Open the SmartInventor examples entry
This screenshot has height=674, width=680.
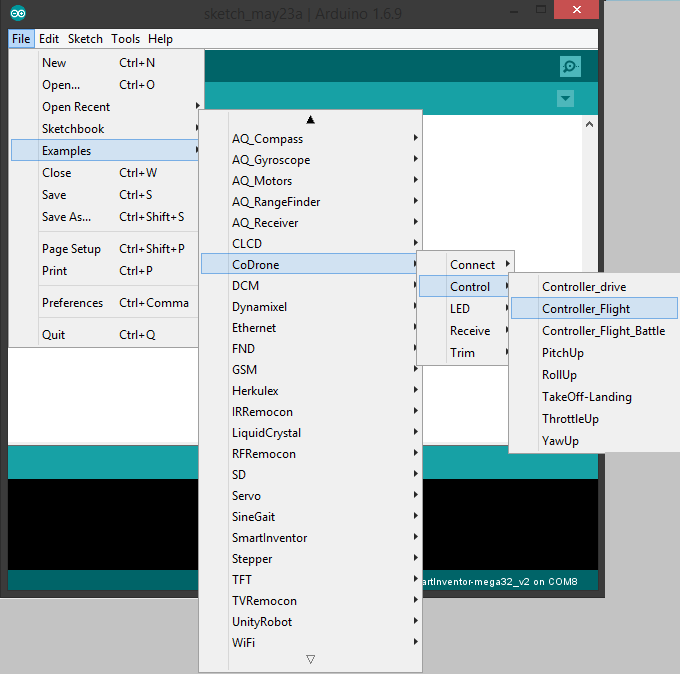point(310,538)
